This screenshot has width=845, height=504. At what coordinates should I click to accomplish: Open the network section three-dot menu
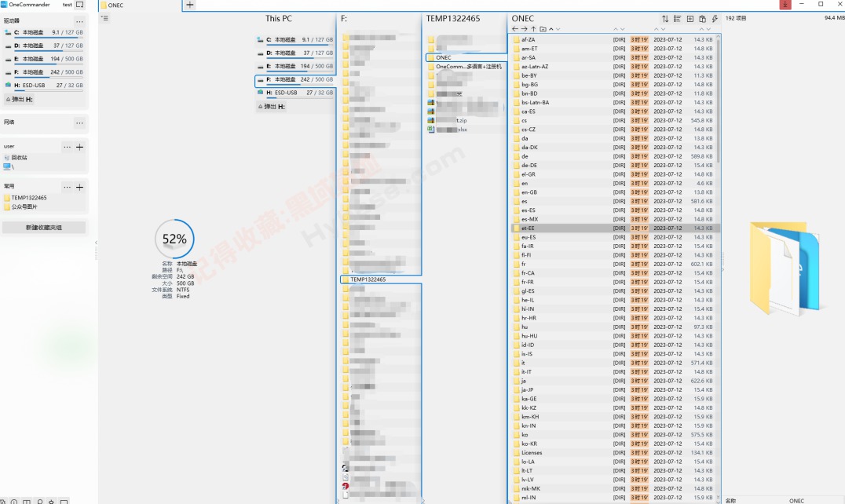(x=79, y=122)
